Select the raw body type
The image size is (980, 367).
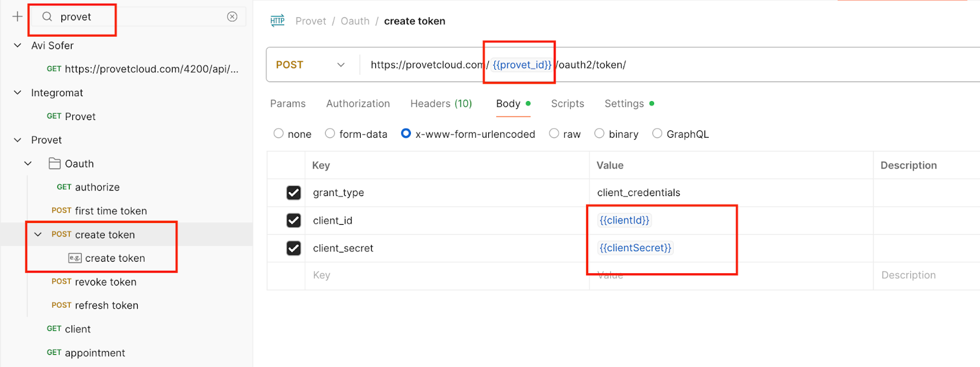click(554, 134)
